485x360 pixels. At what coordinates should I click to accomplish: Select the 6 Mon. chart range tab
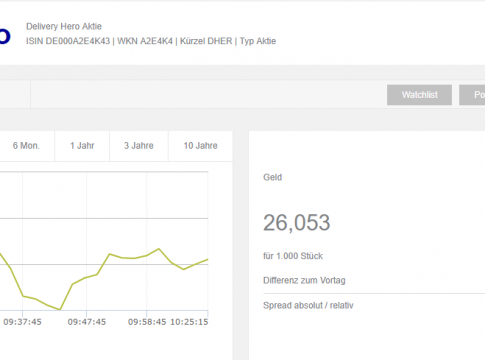point(26,146)
